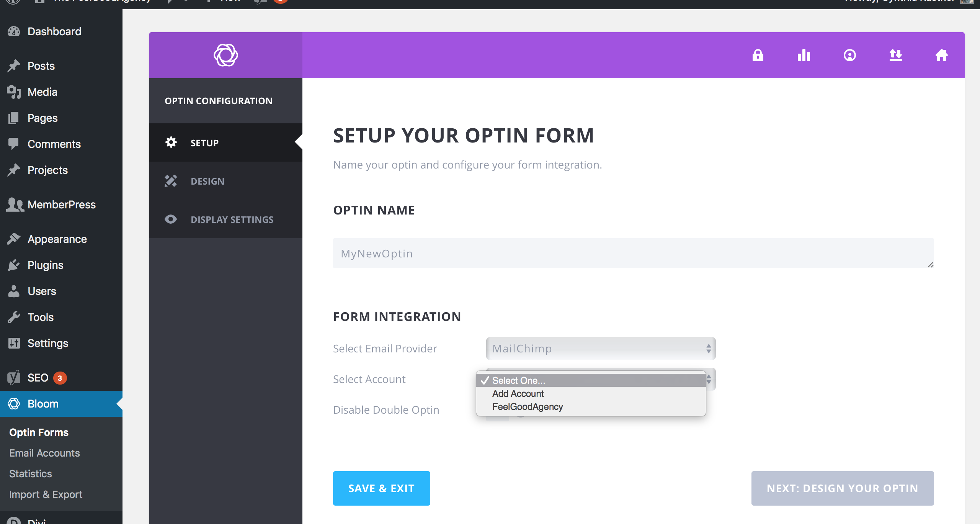The height and width of the screenshot is (524, 980).
Task: Choose 'FeelGoodAgency' in account list
Action: (591, 406)
